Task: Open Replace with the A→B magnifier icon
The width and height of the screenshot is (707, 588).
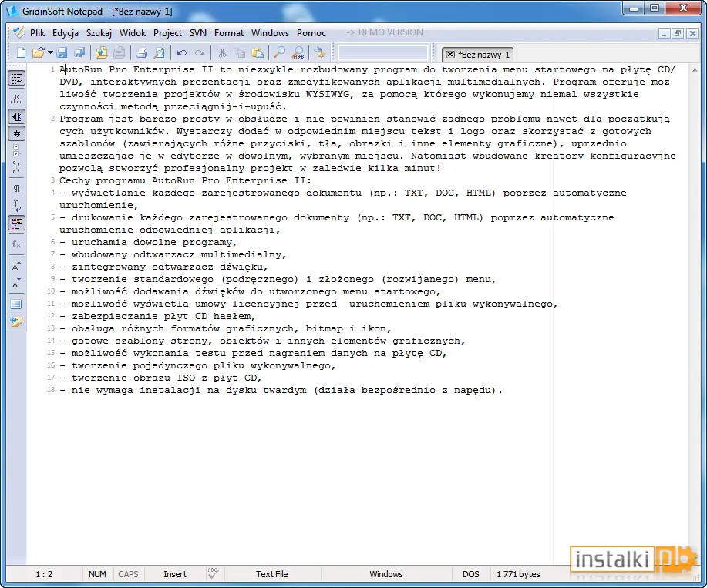Action: click(x=298, y=52)
